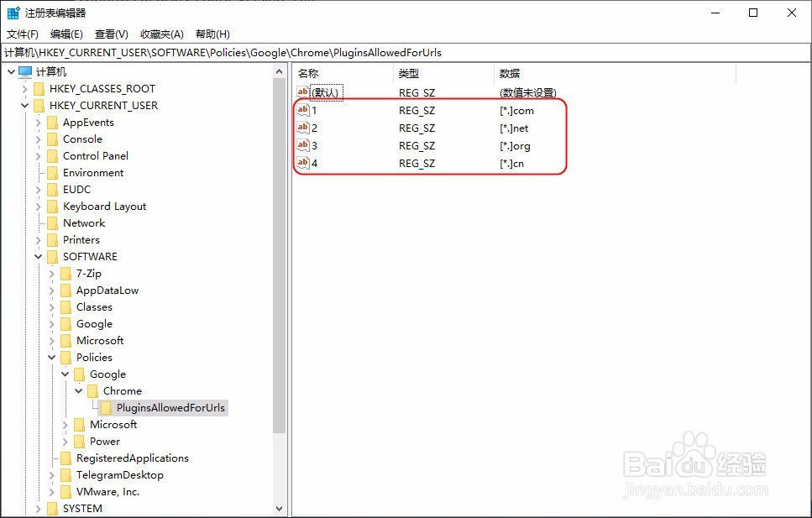
Task: Click the [*.]org data value
Action: (x=515, y=145)
